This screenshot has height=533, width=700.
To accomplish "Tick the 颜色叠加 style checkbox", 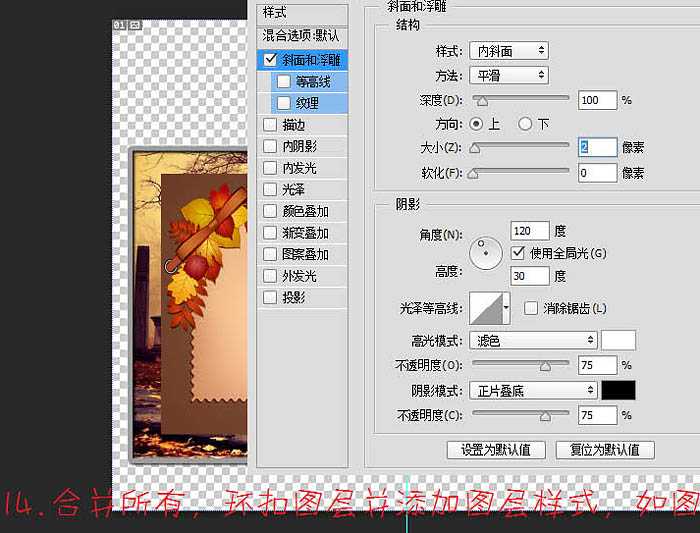I will 270,211.
